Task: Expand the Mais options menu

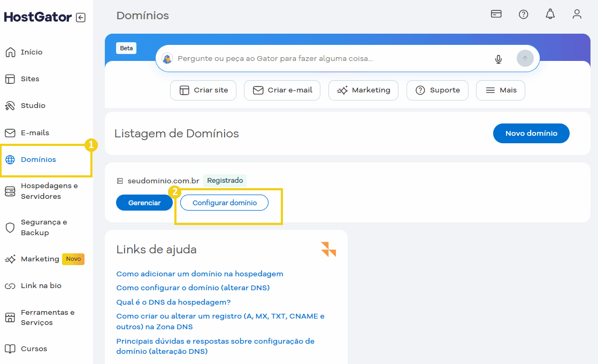Action: [x=500, y=90]
